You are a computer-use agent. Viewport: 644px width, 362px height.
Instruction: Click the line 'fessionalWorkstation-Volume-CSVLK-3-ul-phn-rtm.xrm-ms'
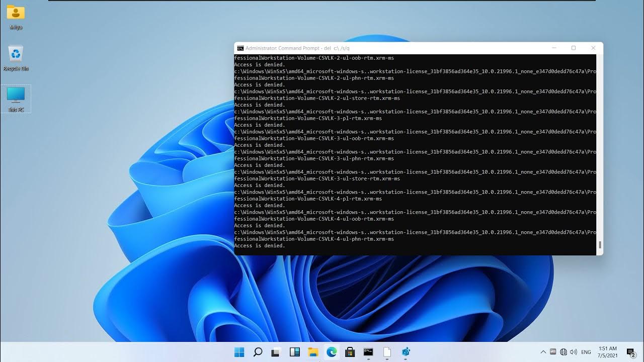[x=314, y=158]
